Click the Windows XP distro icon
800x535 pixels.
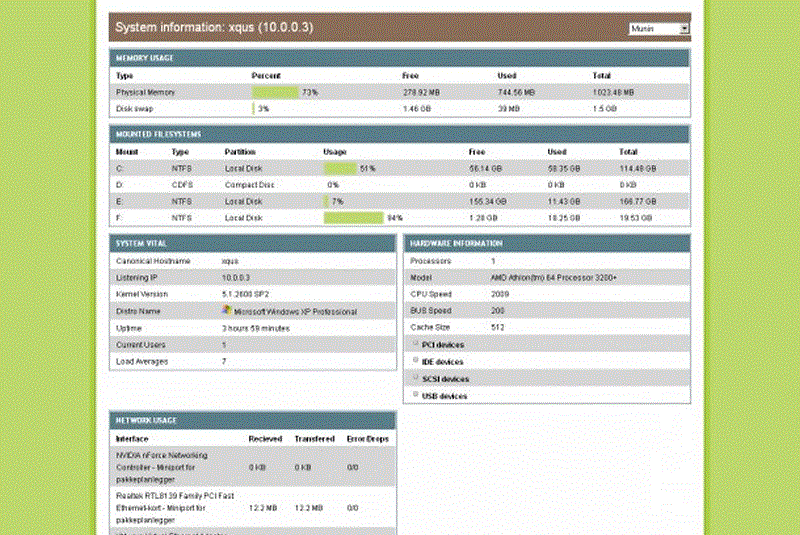point(226,311)
